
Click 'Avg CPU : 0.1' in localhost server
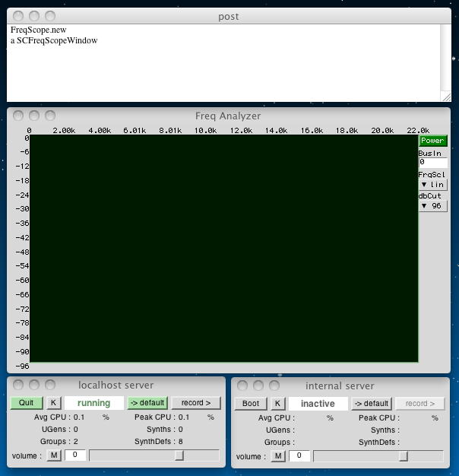click(59, 417)
